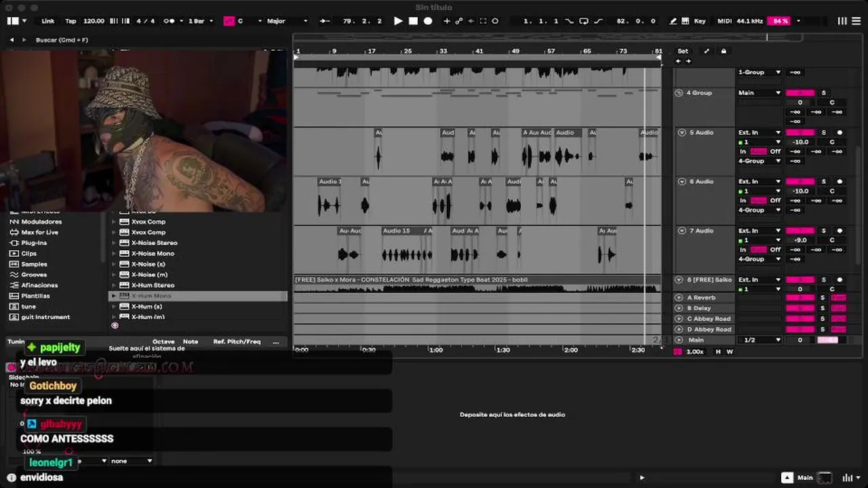Open the 1 Bar quantization dropdown

click(x=201, y=21)
